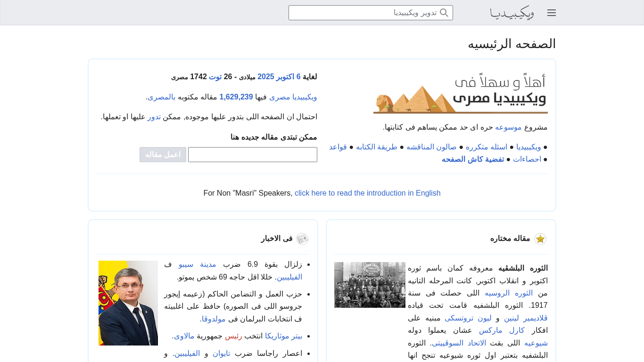The image size is (644, 362).
Task: Open the مولدوڤا link
Action: tap(214, 319)
